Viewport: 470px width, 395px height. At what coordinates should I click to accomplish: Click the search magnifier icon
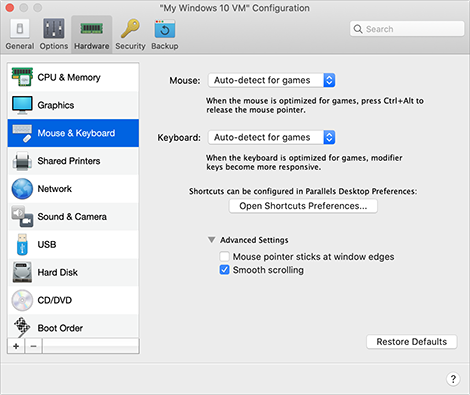(x=358, y=29)
